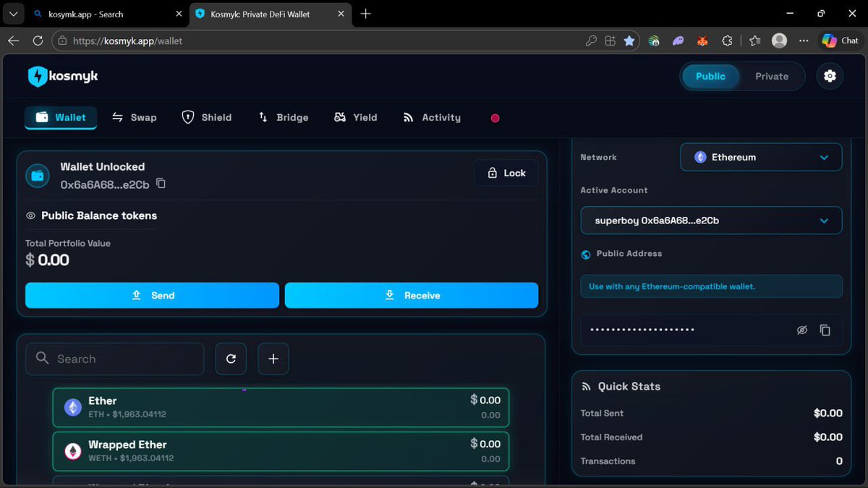868x488 pixels.
Task: Click the Public Address label
Action: pyautogui.click(x=629, y=254)
